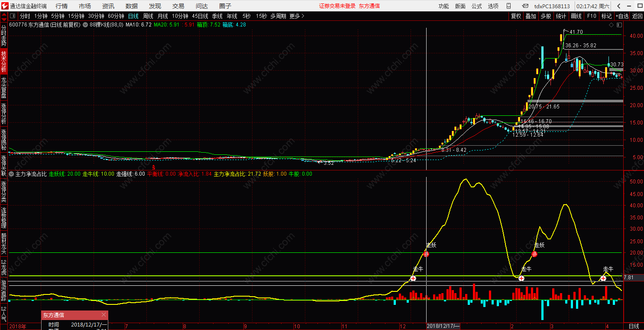Click the first 走牛 plus marker in December
644x330 pixels.
413,278
